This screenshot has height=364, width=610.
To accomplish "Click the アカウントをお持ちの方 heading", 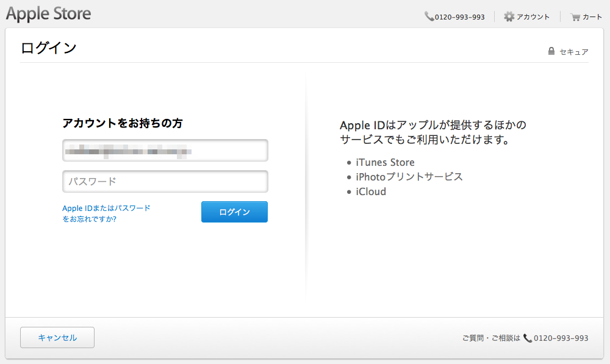I will click(123, 123).
